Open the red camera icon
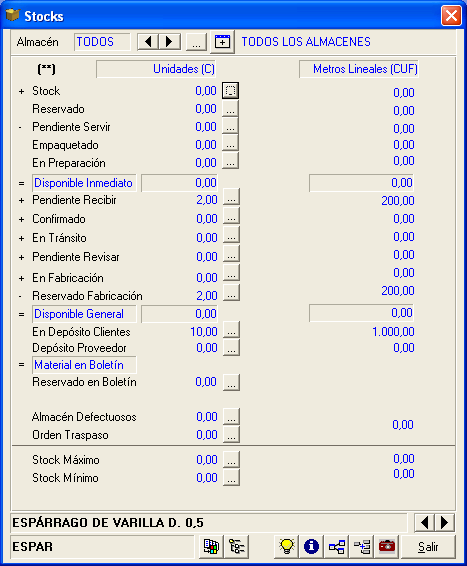467x566 pixels. (387, 547)
